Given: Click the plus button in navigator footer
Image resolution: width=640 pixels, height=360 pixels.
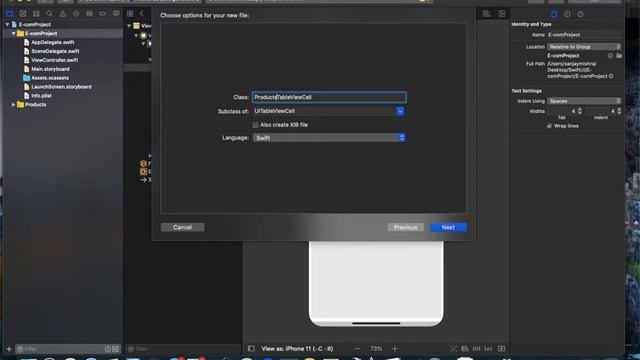Looking at the screenshot, I should (9, 349).
